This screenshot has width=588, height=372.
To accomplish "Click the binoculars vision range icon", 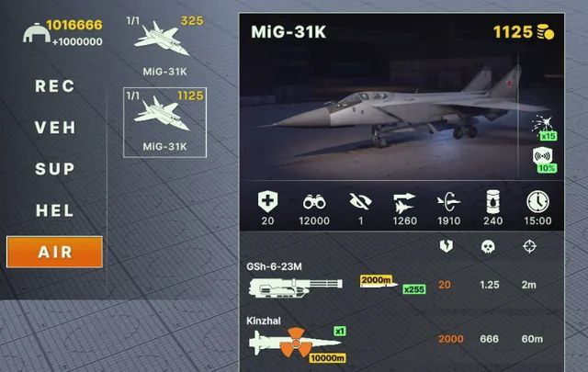I will pos(314,202).
